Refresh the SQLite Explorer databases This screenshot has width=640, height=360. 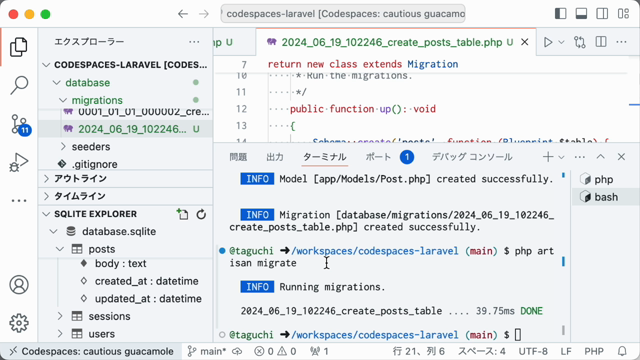click(x=201, y=214)
